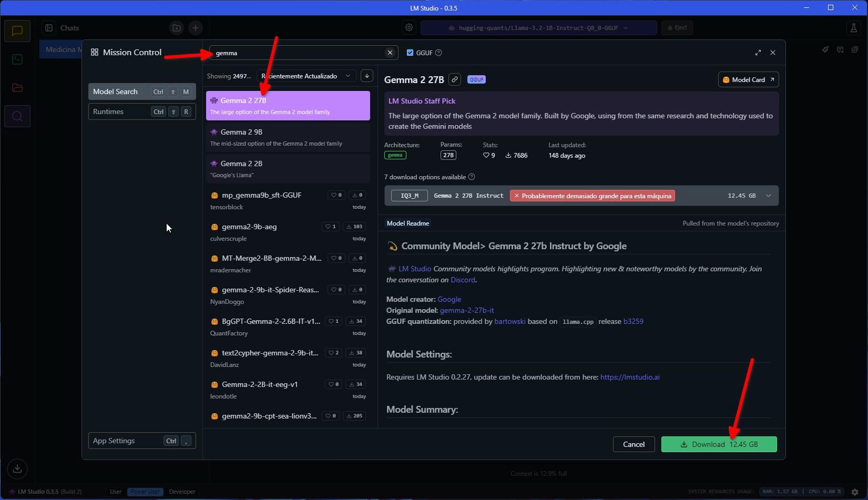The height and width of the screenshot is (500, 868).
Task: Expand Mission Control to full screen
Action: [758, 53]
